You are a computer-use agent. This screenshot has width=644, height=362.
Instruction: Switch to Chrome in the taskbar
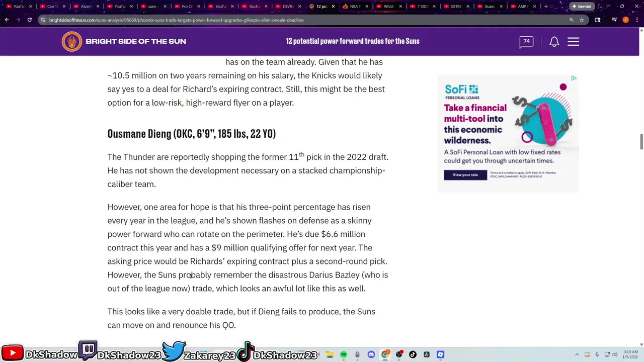[385, 354]
